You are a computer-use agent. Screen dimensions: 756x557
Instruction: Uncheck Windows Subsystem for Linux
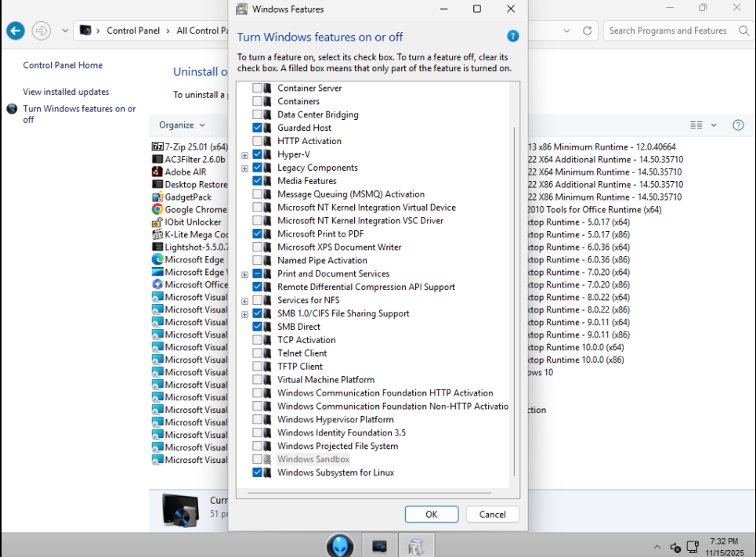[257, 472]
